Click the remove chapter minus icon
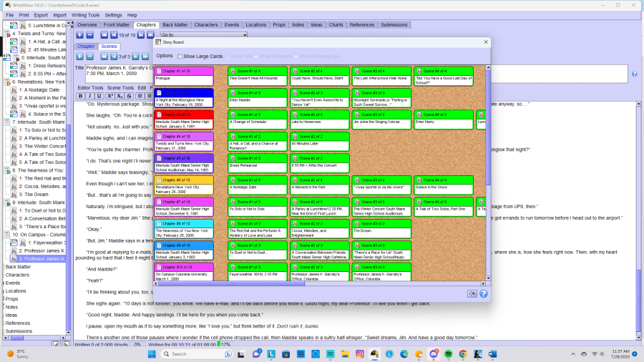The image size is (644, 362). click(89, 35)
